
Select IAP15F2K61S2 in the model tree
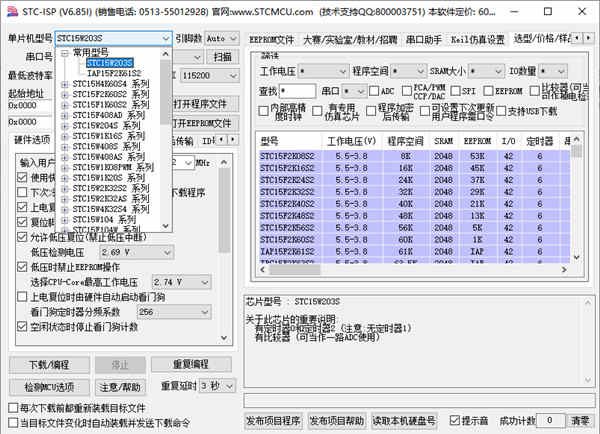pyautogui.click(x=114, y=73)
